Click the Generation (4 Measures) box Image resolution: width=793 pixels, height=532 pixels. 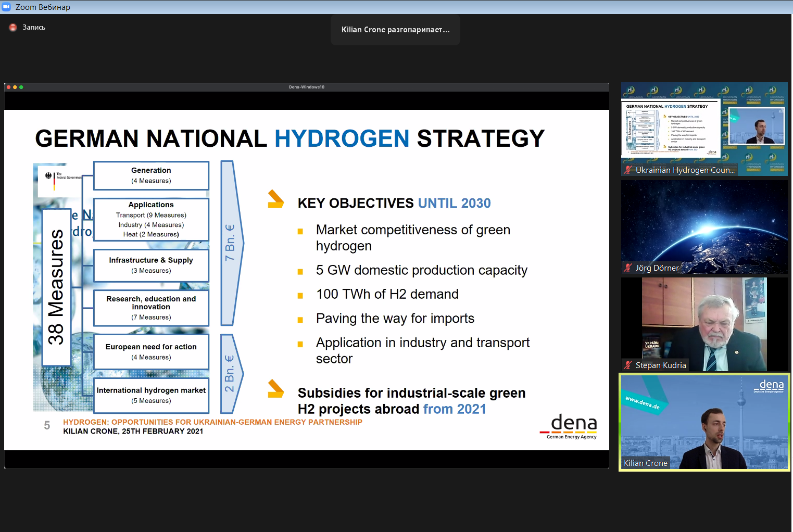[151, 175]
